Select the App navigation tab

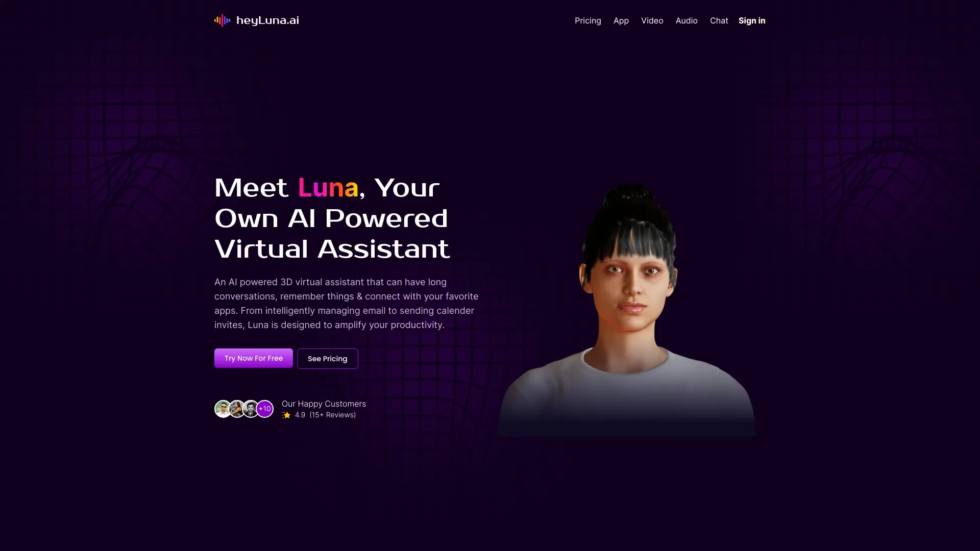621,20
